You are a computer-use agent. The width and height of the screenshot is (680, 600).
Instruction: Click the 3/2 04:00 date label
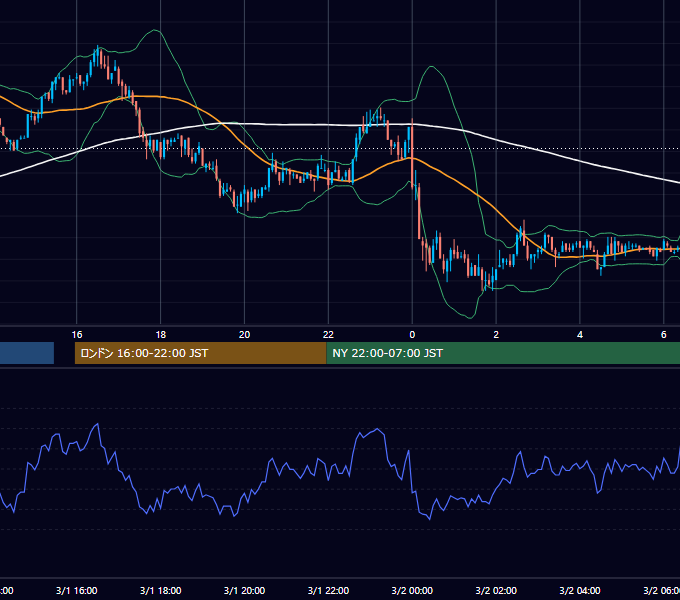[580, 590]
